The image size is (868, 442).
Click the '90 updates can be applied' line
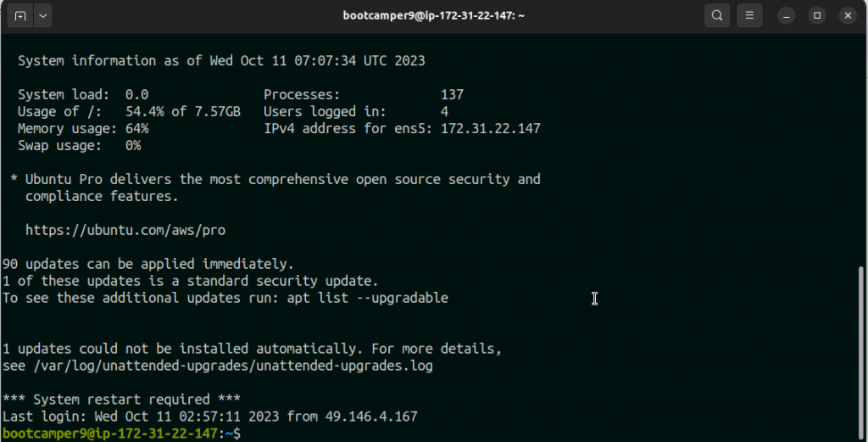[147, 264]
